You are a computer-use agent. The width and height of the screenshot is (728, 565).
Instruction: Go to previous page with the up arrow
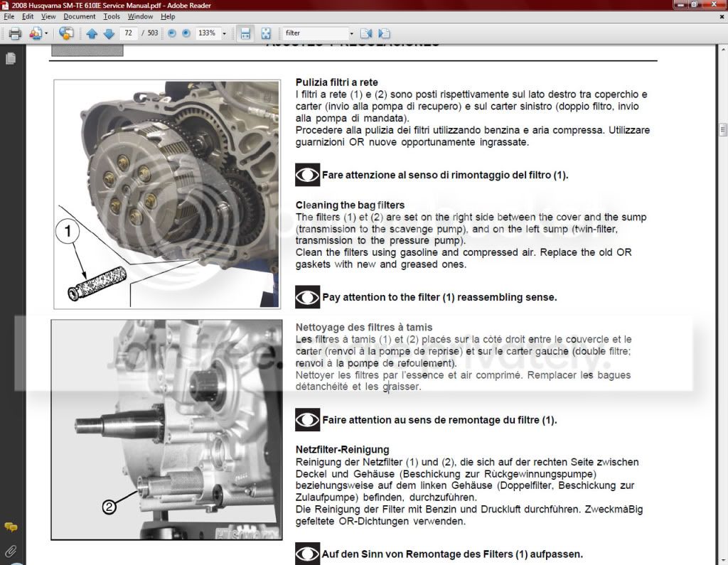click(93, 33)
